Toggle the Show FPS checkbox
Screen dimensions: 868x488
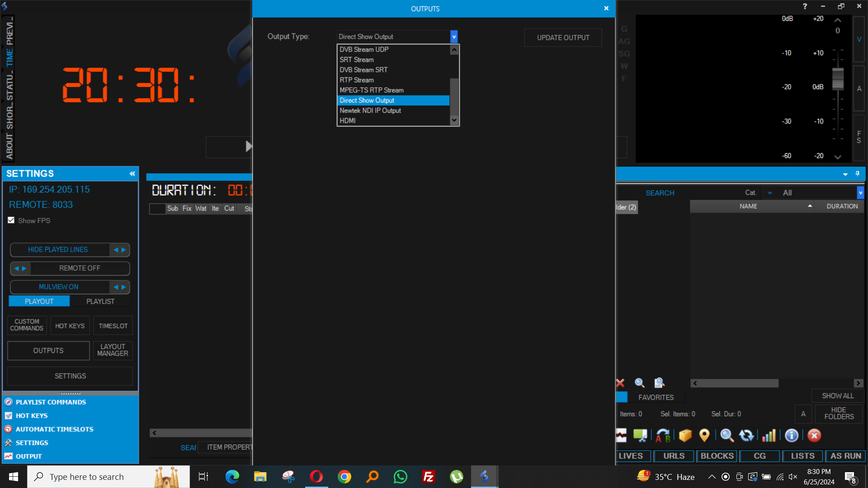tap(11, 220)
